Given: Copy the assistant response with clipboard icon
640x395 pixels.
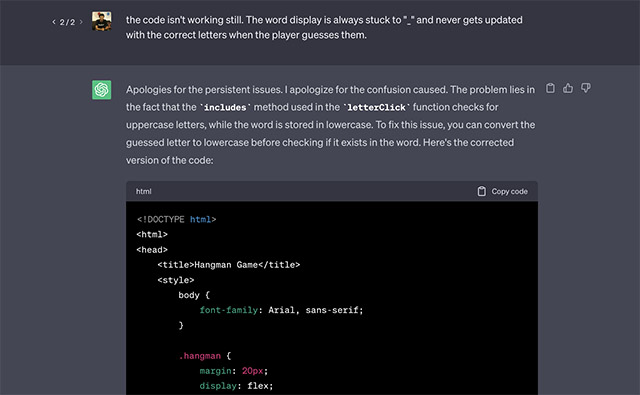Looking at the screenshot, I should [x=550, y=88].
